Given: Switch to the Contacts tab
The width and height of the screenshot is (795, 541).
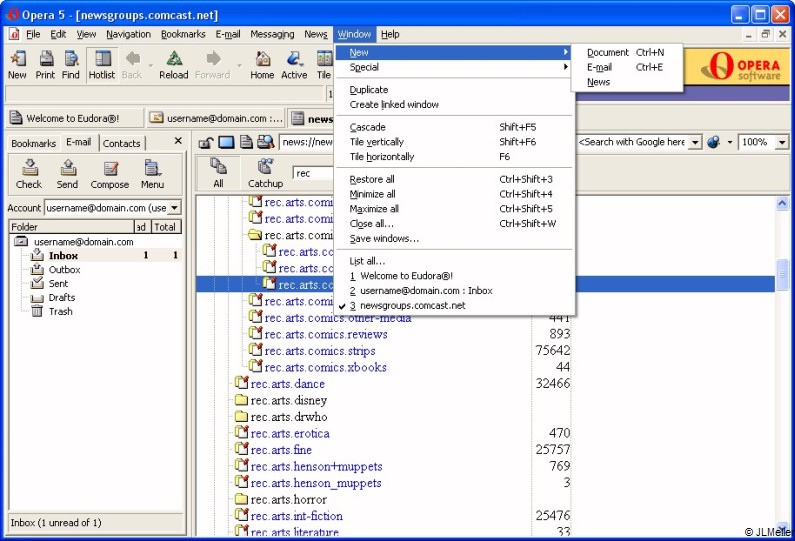Looking at the screenshot, I should (122, 143).
